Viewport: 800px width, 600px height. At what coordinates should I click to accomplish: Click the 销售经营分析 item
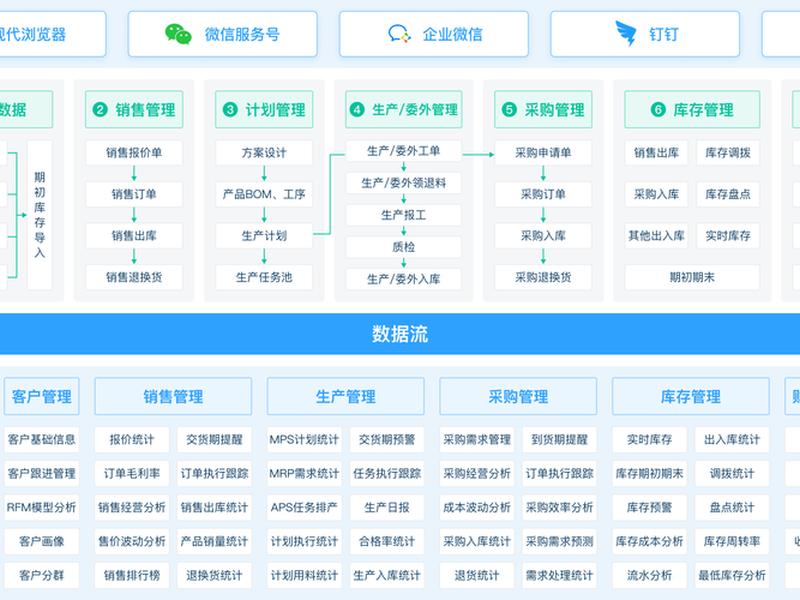tap(132, 507)
